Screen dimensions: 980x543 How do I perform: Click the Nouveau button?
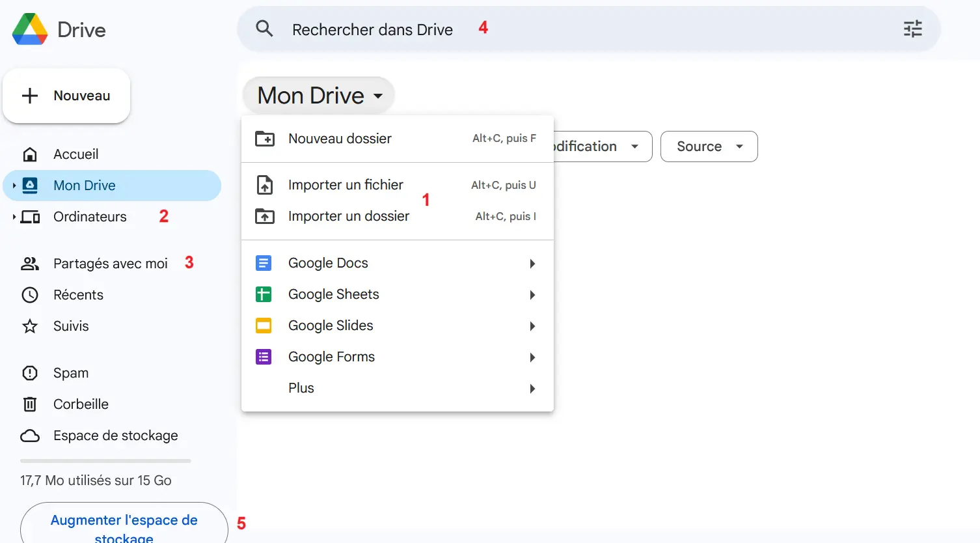66,95
